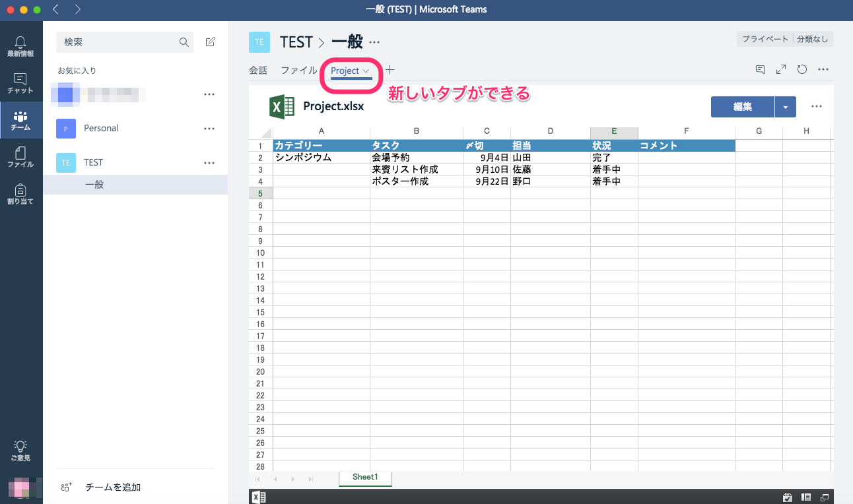Click the shopping bag checkmark status icon

coord(787,497)
